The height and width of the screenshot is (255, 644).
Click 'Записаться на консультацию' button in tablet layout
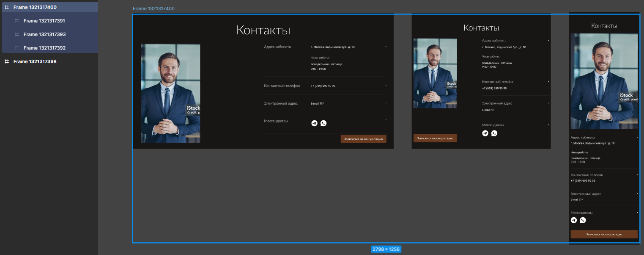[435, 138]
